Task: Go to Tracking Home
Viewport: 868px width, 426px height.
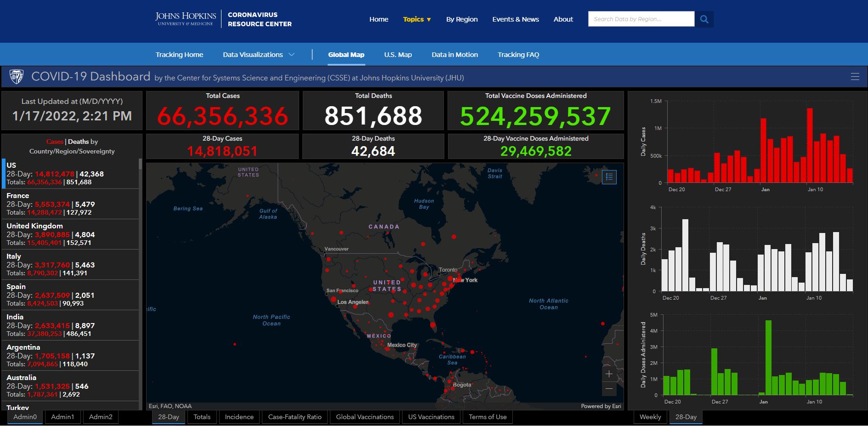Action: (x=179, y=55)
